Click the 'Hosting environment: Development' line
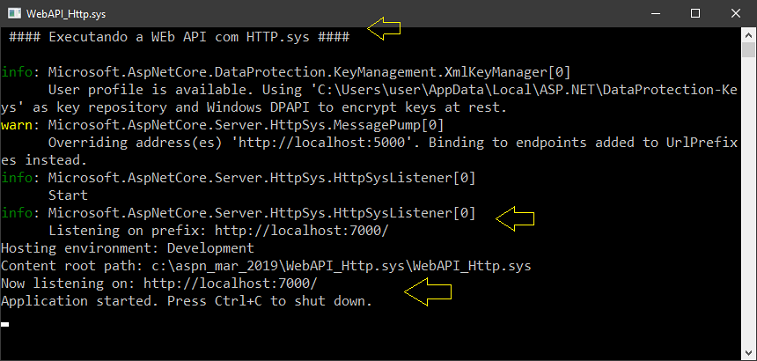The image size is (757, 361). (x=127, y=249)
